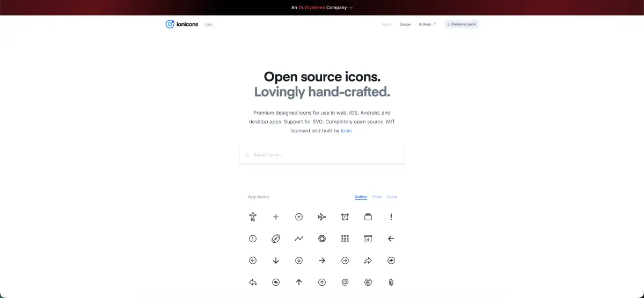
Task: Follow the Ionic link in description
Action: 346,131
